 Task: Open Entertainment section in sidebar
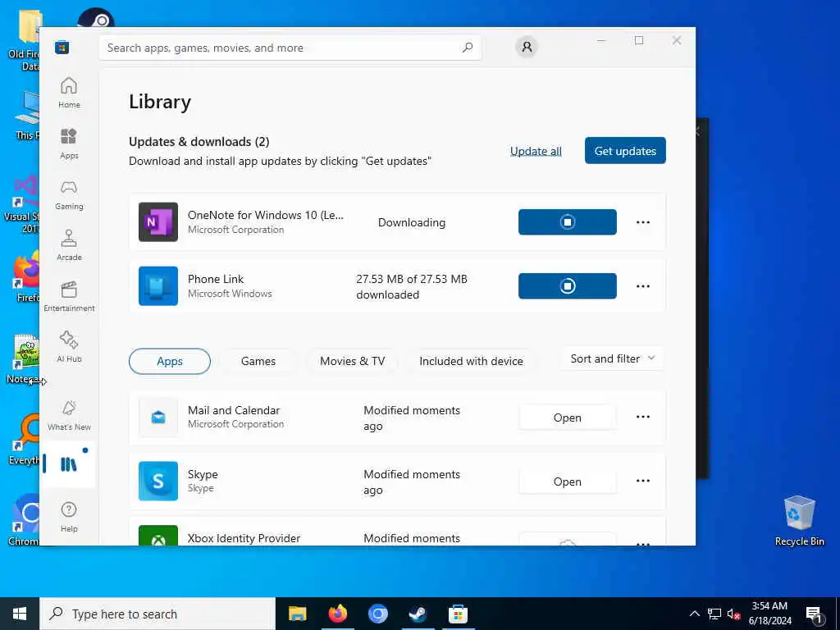point(69,296)
